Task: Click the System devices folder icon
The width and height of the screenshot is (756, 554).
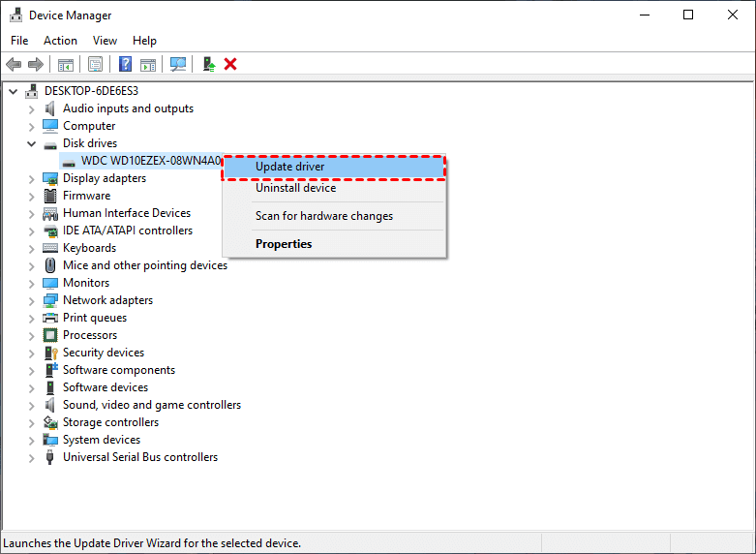Action: click(50, 440)
